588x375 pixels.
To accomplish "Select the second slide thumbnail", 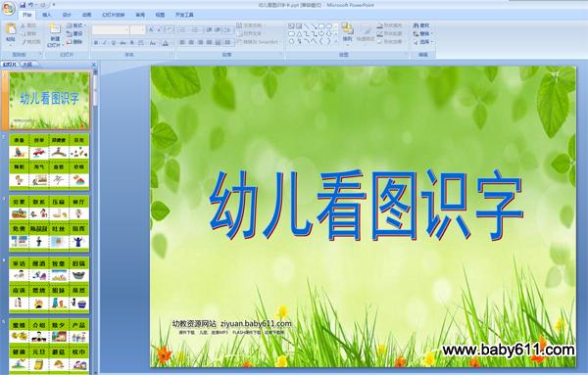I will (x=49, y=162).
